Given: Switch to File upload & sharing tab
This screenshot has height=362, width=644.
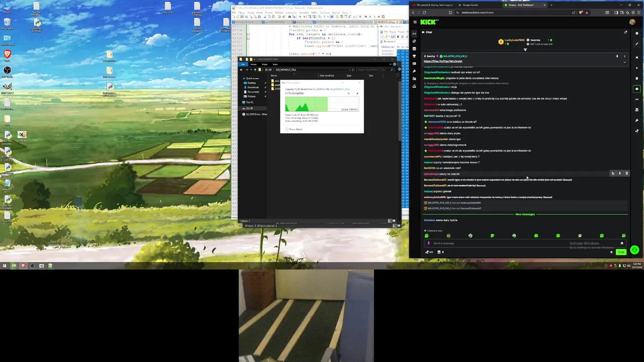Looking at the screenshot, I should click(432, 5).
